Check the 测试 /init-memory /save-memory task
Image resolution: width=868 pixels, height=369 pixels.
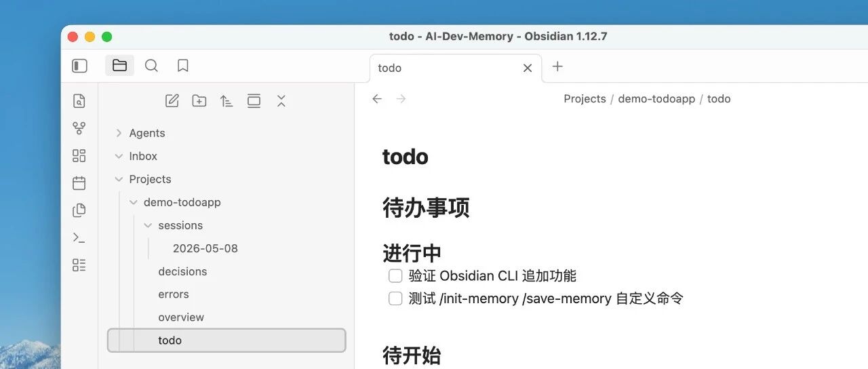(395, 298)
